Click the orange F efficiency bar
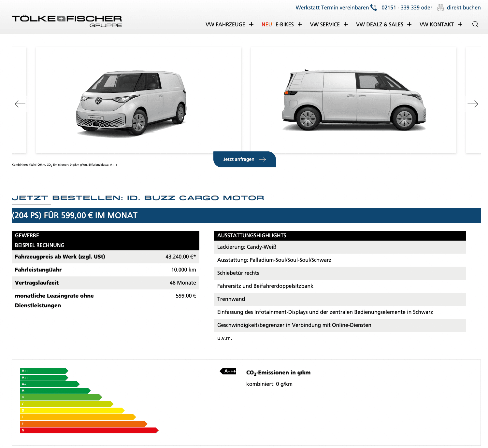The image size is (488, 448). [x=84, y=424]
